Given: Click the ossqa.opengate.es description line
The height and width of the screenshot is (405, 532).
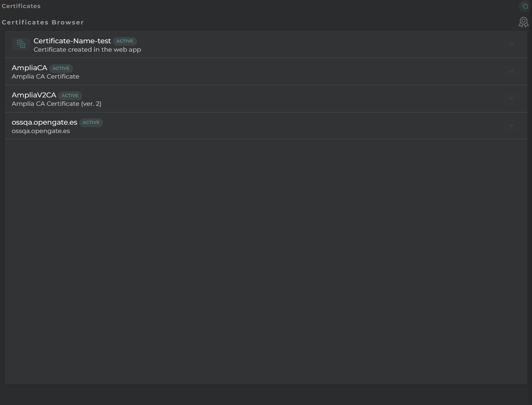Looking at the screenshot, I should [x=41, y=131].
